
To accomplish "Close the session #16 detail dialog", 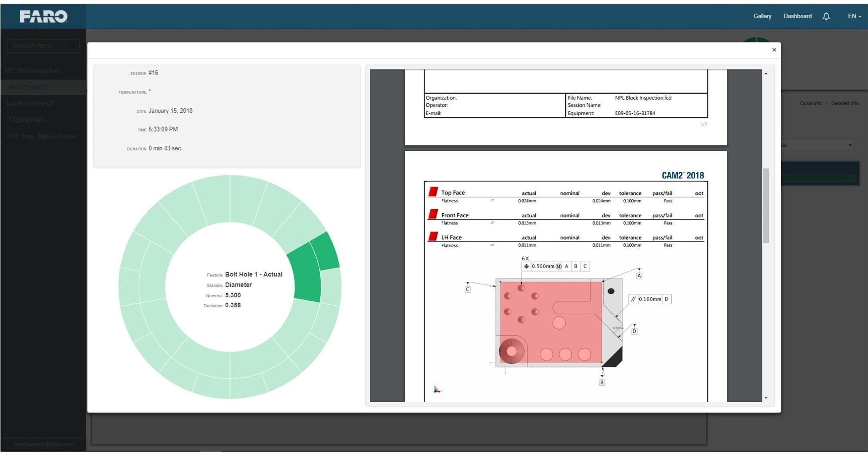I will 774,50.
